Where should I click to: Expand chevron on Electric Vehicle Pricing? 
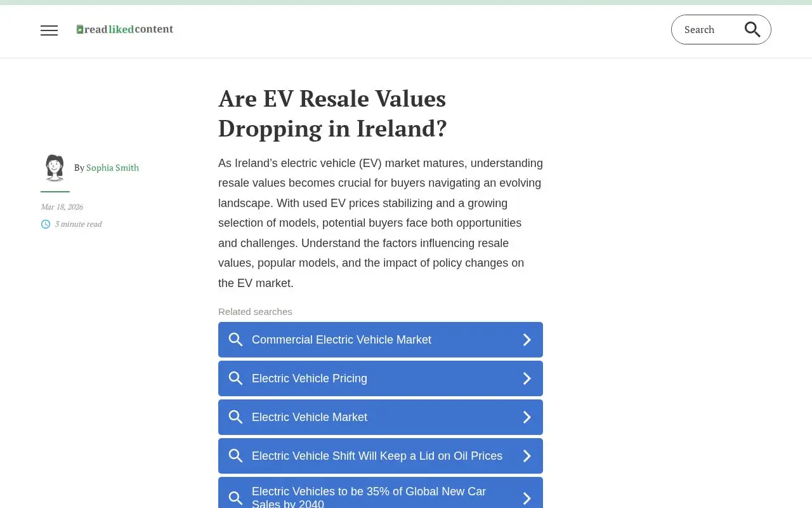[x=527, y=378]
